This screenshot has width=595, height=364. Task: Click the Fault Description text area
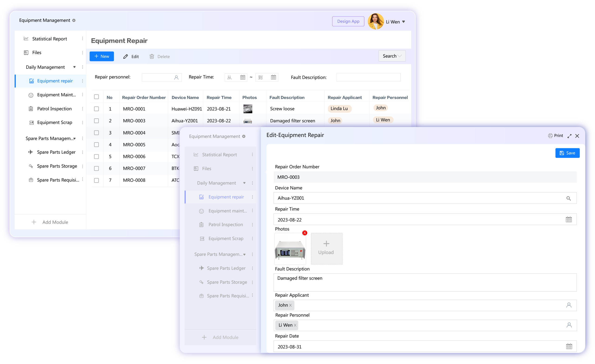coord(425,282)
